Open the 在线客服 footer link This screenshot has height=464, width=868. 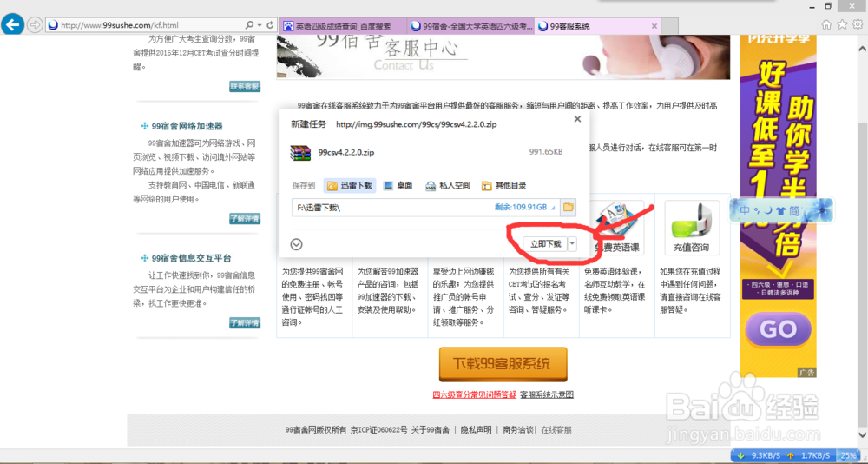click(556, 429)
